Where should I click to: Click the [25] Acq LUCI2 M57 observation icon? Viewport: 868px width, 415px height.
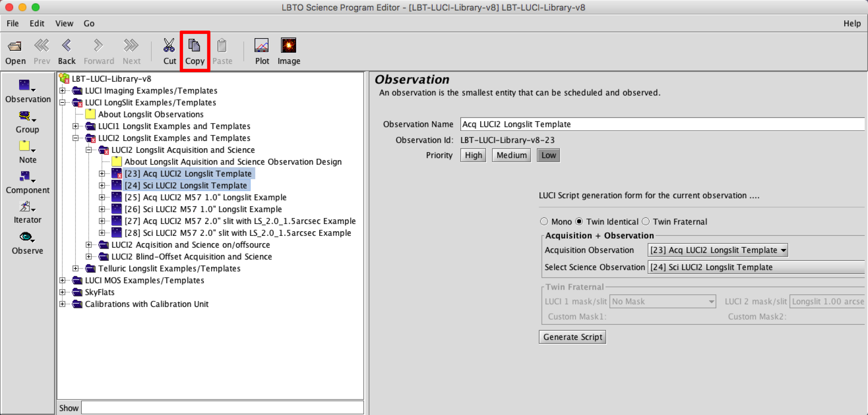[x=117, y=197]
